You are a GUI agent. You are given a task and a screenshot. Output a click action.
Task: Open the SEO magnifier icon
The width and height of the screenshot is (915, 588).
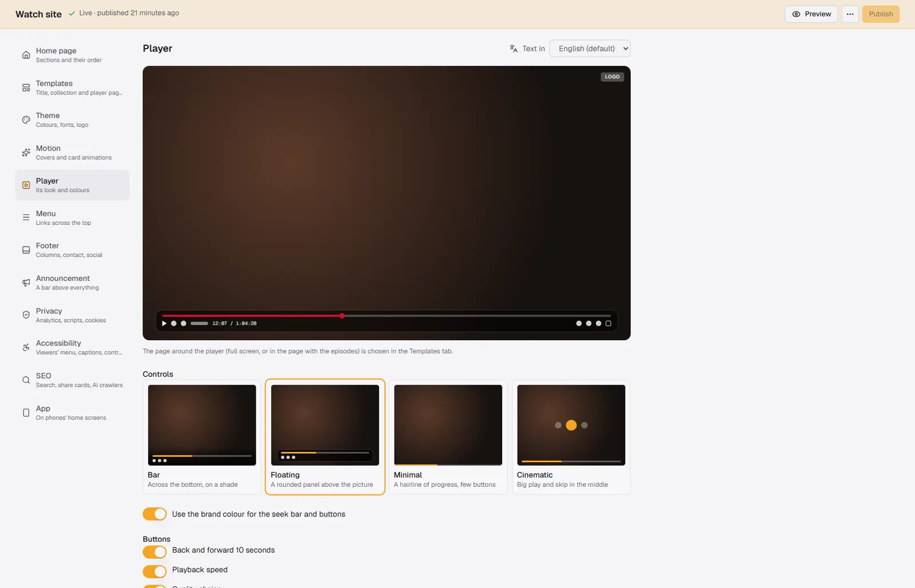[x=26, y=380]
